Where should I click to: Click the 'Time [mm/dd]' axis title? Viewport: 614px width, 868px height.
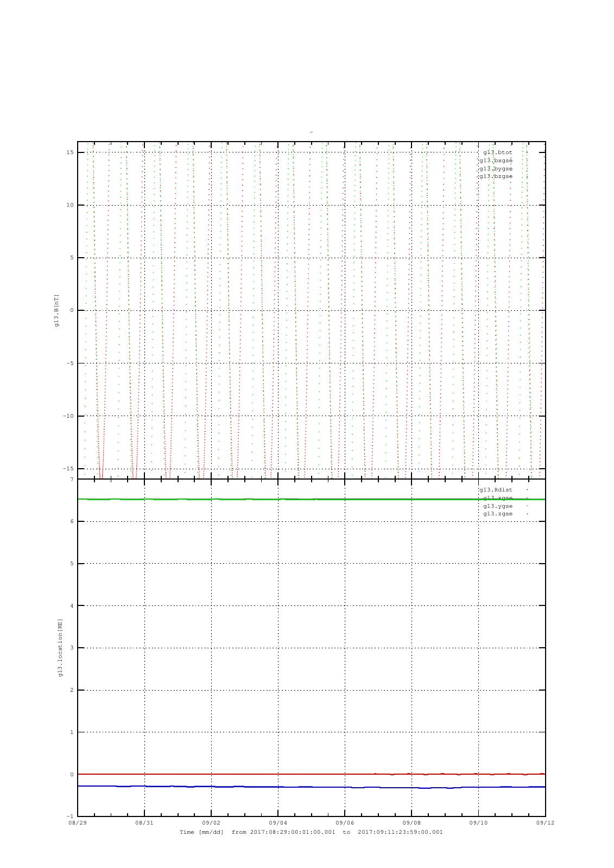click(202, 832)
